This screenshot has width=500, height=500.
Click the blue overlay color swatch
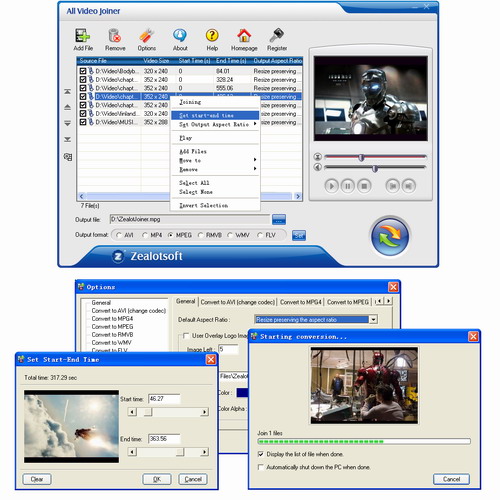(x=242, y=393)
